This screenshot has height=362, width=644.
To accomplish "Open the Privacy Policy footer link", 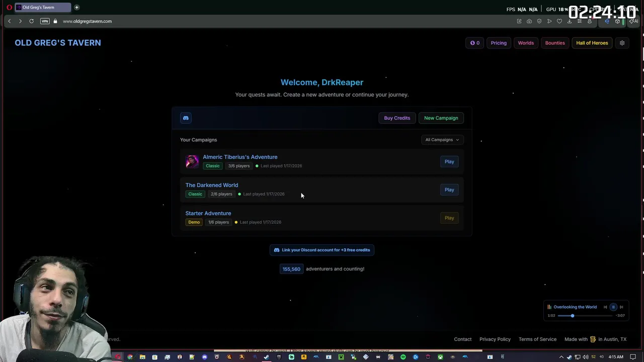I will 495,339.
